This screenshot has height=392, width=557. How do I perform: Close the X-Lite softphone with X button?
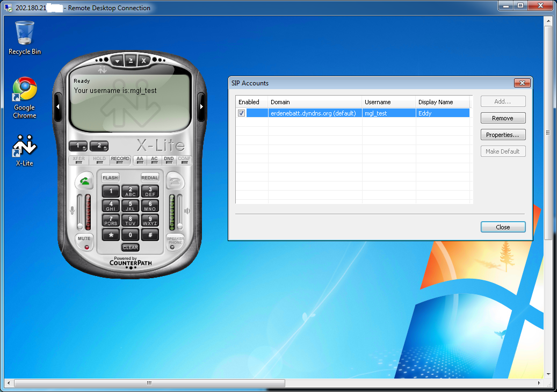click(x=143, y=61)
